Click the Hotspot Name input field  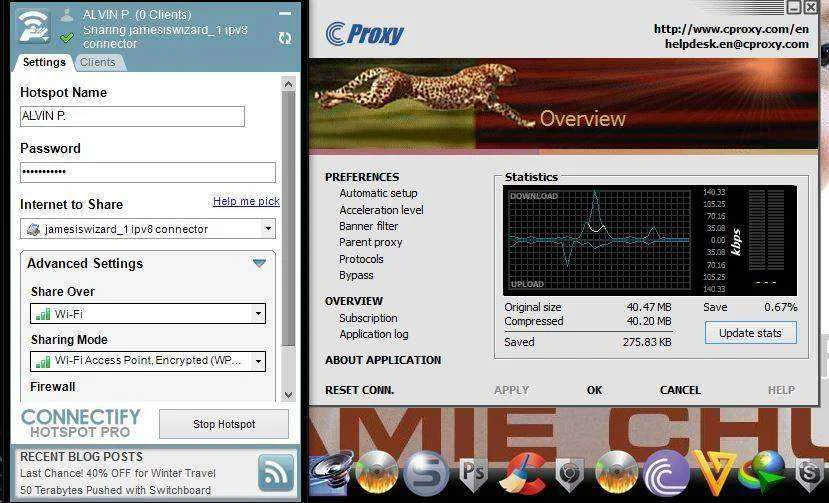(132, 116)
